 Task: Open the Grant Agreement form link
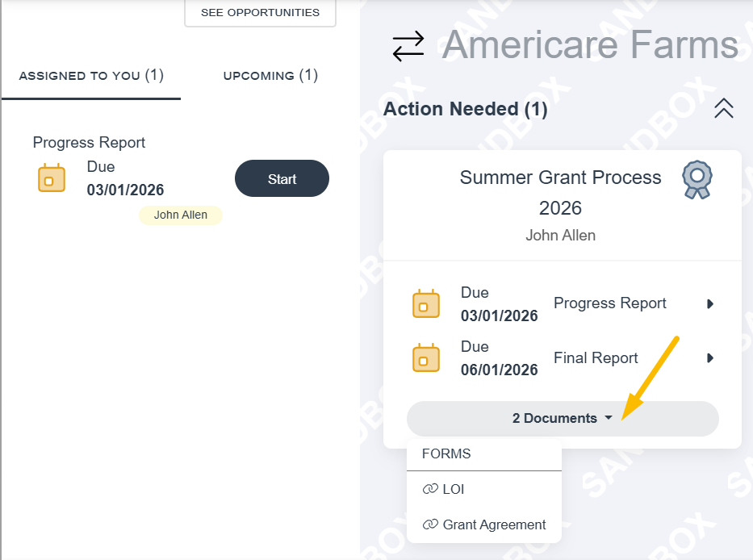494,524
